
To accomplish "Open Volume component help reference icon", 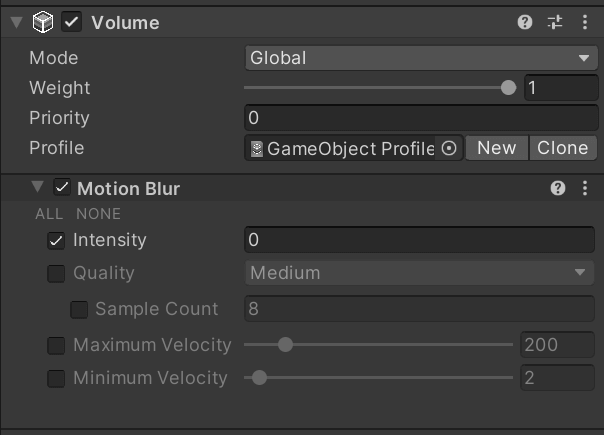I will 525,22.
